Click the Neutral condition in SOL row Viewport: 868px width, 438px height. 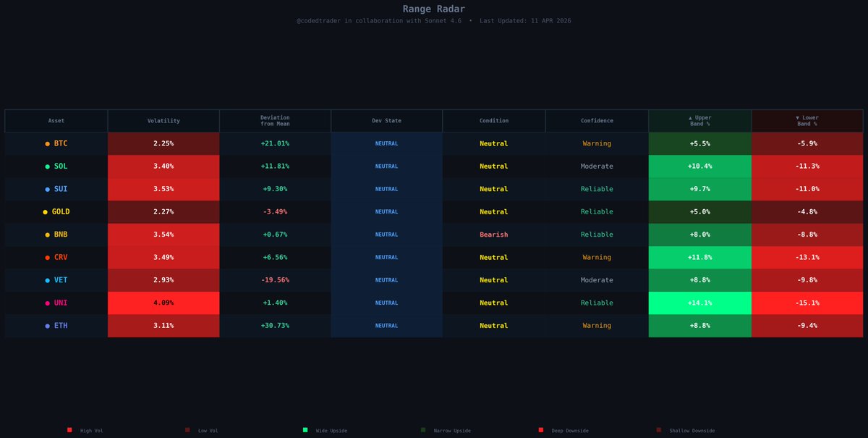click(x=494, y=167)
